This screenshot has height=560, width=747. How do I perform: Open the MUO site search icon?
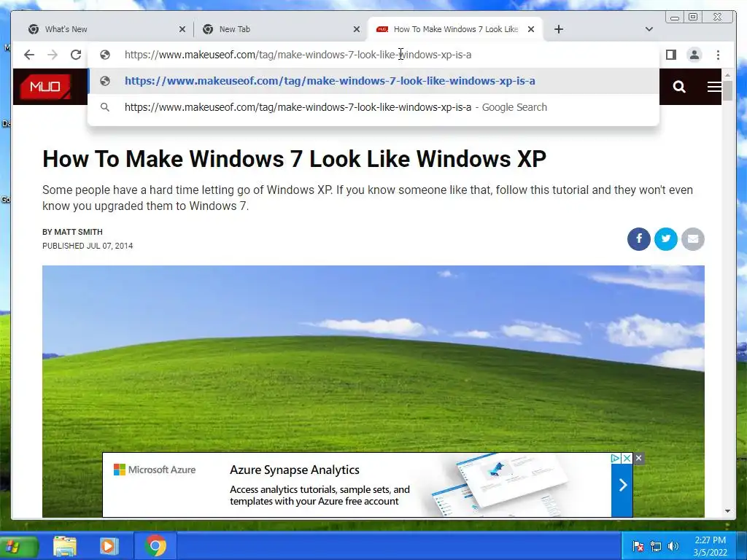pos(679,87)
